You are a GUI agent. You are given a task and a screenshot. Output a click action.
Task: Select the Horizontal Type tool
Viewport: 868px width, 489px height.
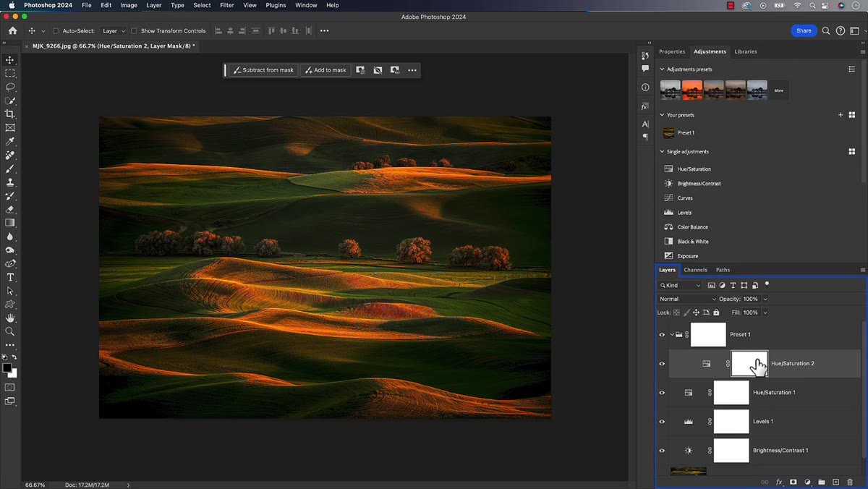pos(10,278)
